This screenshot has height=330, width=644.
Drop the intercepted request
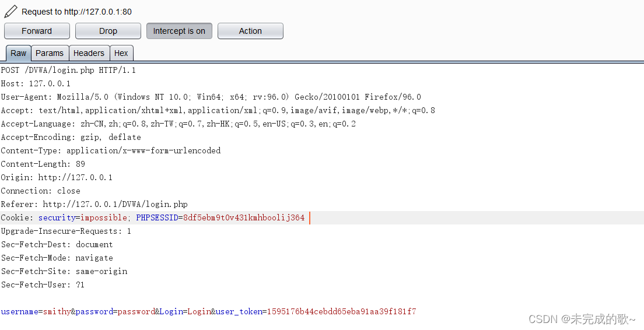[108, 31]
